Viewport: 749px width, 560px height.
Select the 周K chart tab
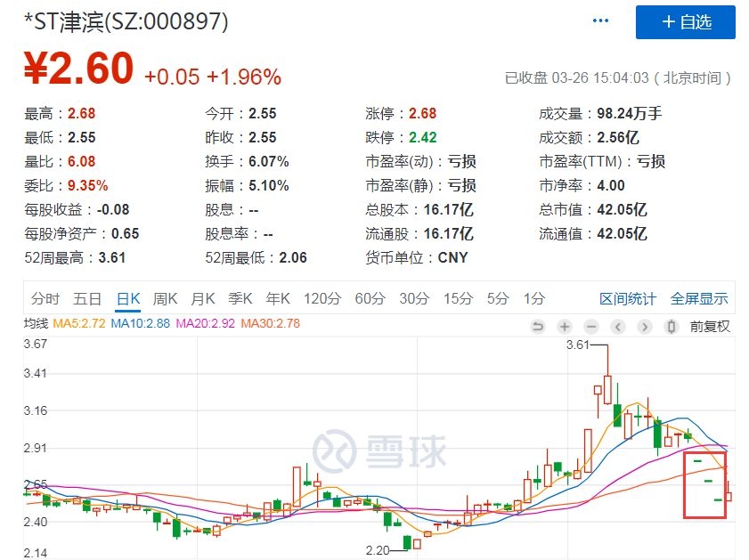165,299
